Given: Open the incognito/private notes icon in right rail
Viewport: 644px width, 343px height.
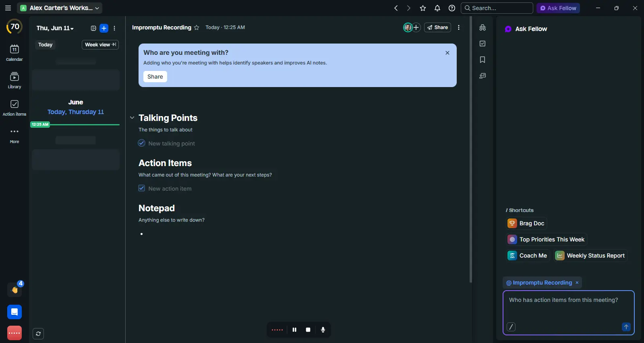Looking at the screenshot, I should 482,27.
